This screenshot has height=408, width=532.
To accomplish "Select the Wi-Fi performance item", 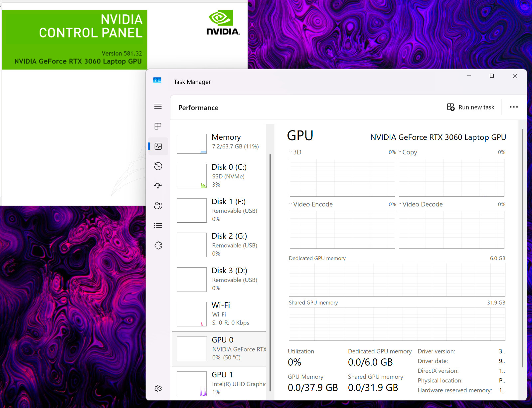I will click(x=219, y=314).
